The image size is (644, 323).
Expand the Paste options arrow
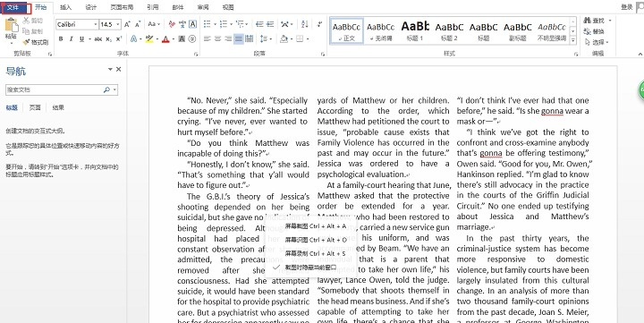(12, 43)
